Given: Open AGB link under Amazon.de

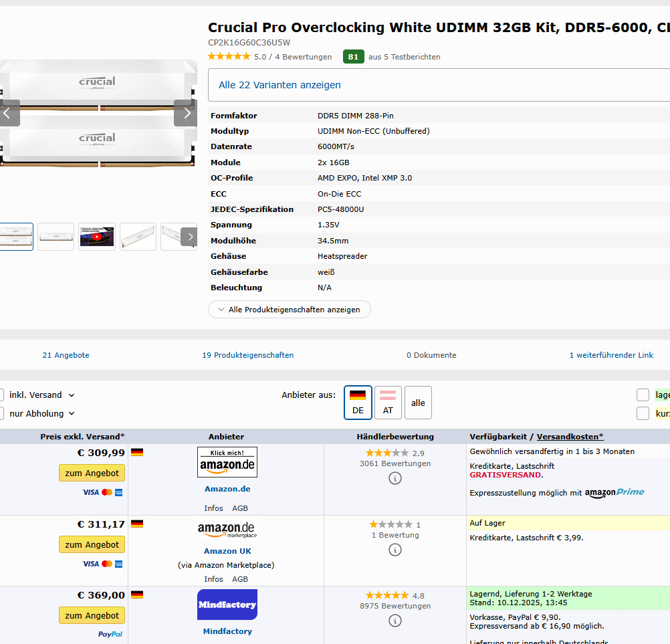Looking at the screenshot, I should click(x=240, y=508).
